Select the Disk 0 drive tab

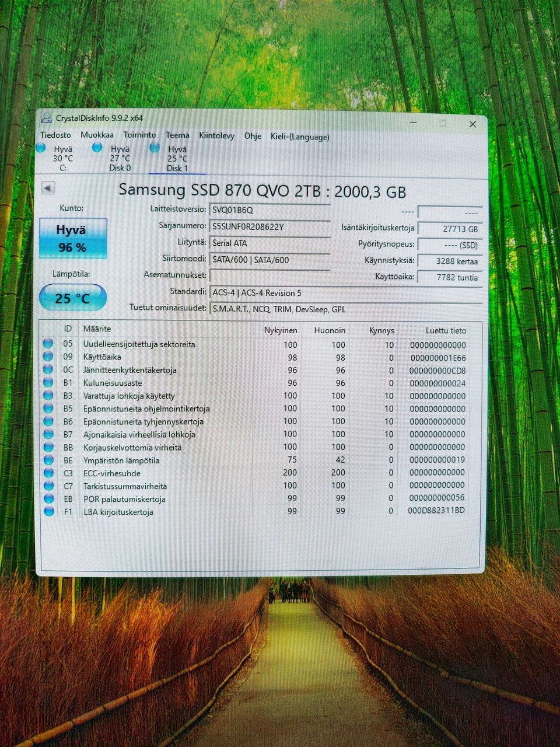(x=112, y=158)
